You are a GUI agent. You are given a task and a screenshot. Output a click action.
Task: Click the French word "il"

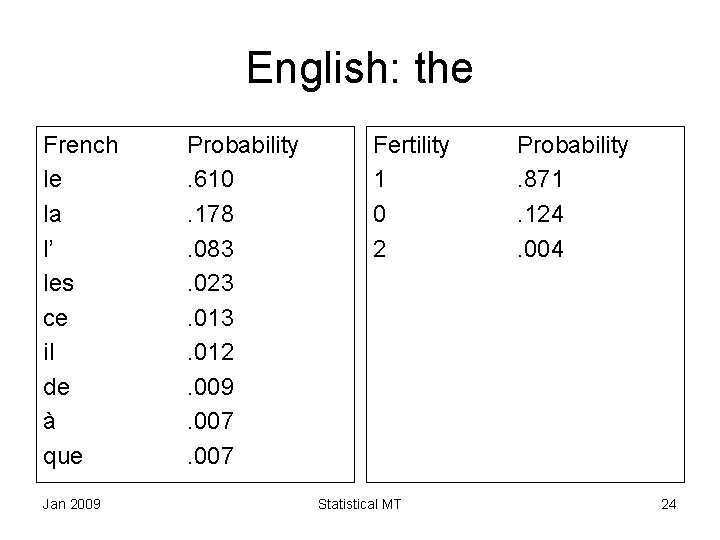pyautogui.click(x=50, y=352)
